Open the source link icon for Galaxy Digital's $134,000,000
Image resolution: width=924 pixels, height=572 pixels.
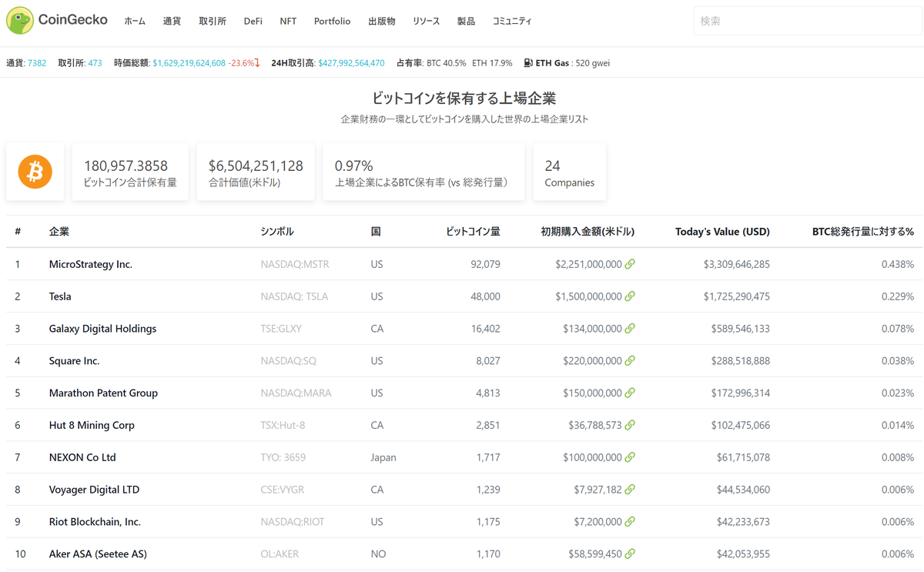pos(630,329)
